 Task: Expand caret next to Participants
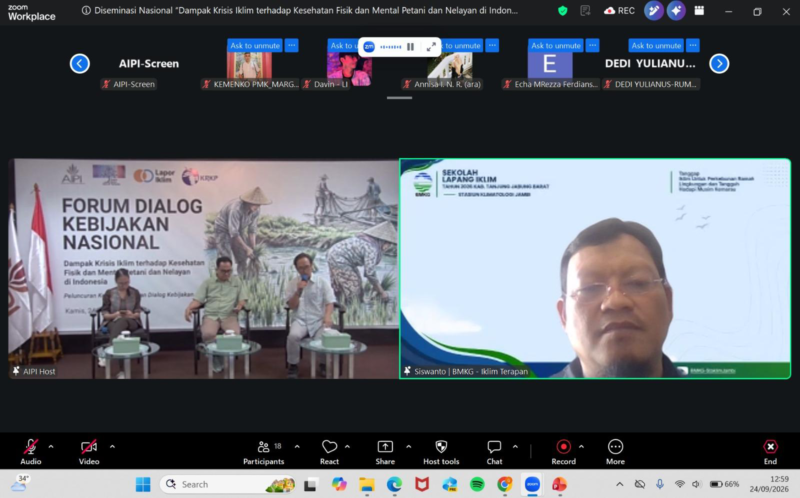point(297,446)
